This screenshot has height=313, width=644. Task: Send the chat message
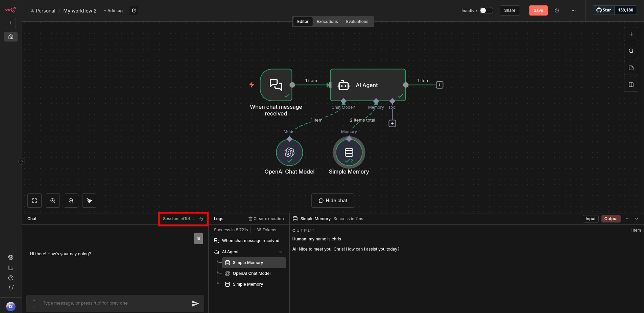tap(195, 303)
